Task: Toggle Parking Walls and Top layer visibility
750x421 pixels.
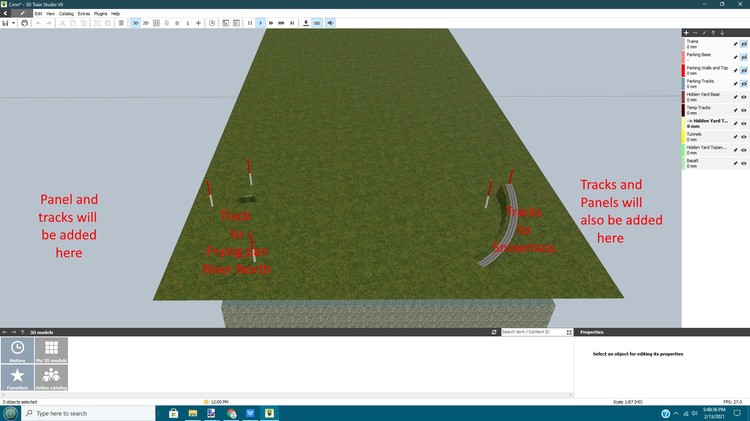Action: click(744, 70)
